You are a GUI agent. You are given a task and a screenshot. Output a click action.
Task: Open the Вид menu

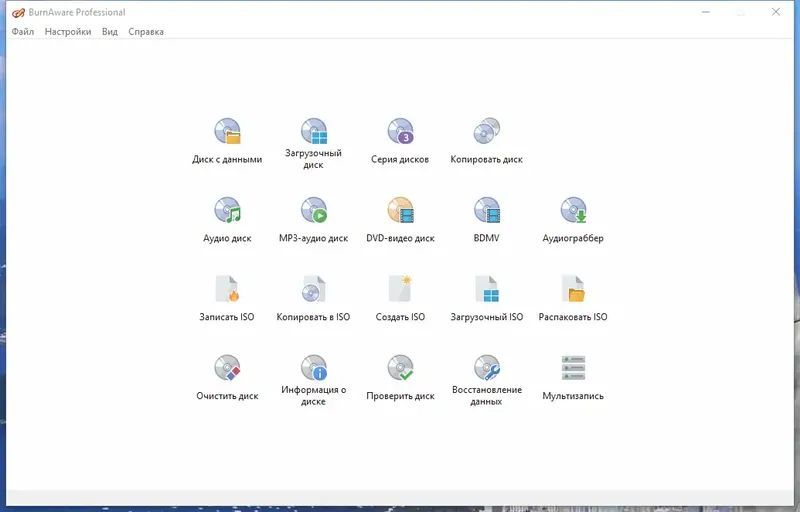(x=110, y=32)
